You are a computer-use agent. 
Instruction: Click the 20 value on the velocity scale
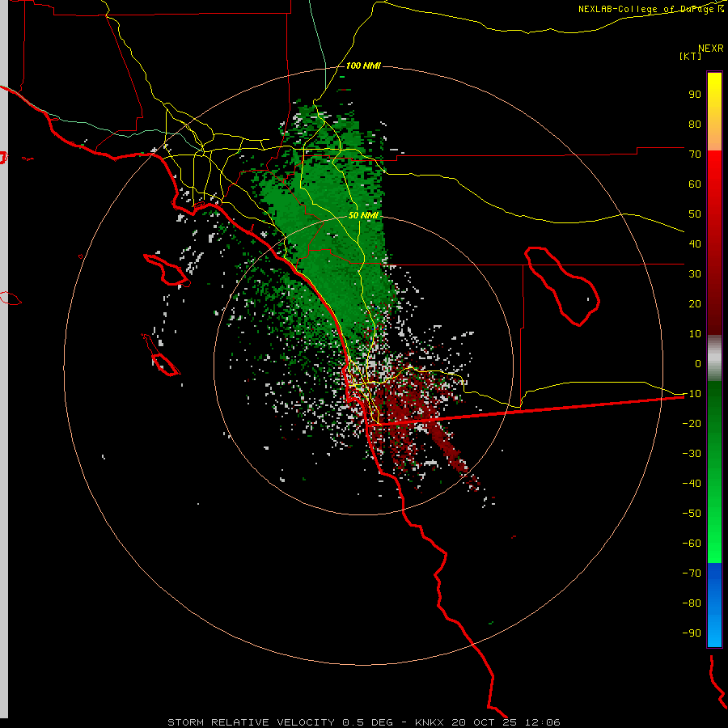pos(695,303)
